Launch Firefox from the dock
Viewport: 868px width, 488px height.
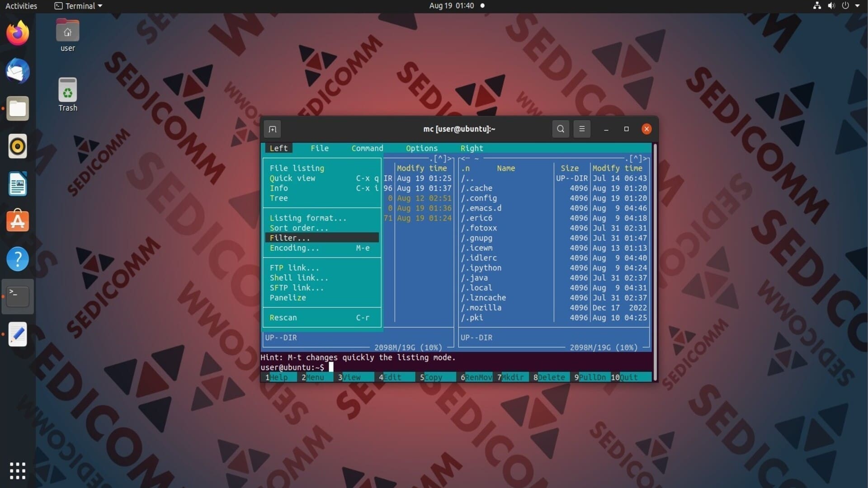[x=18, y=33]
